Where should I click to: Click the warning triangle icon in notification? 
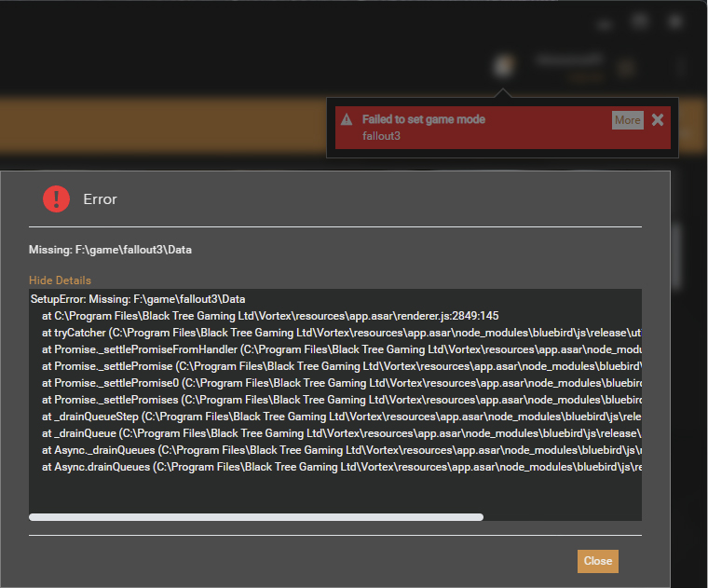(x=347, y=119)
